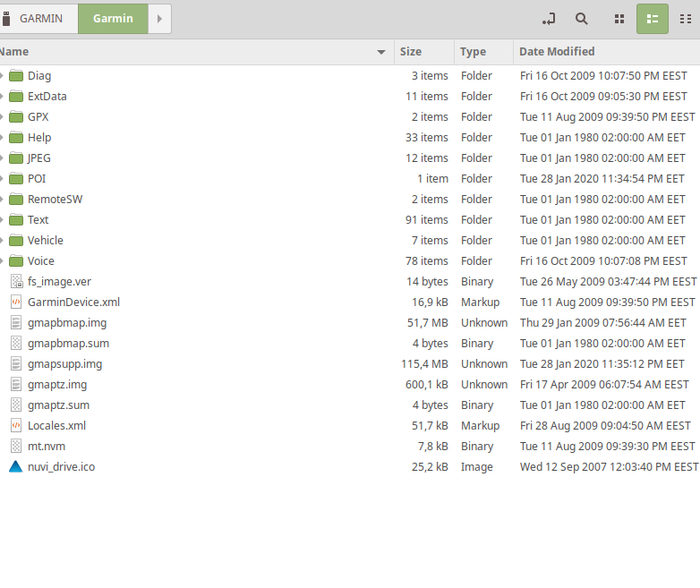The width and height of the screenshot is (700, 588).
Task: Switch to compact view
Action: tap(686, 19)
